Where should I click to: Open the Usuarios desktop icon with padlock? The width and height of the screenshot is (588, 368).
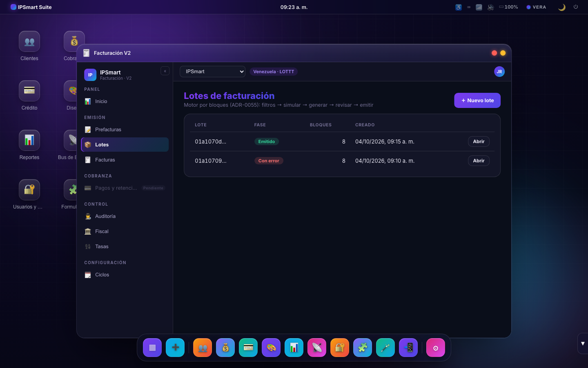point(29,190)
